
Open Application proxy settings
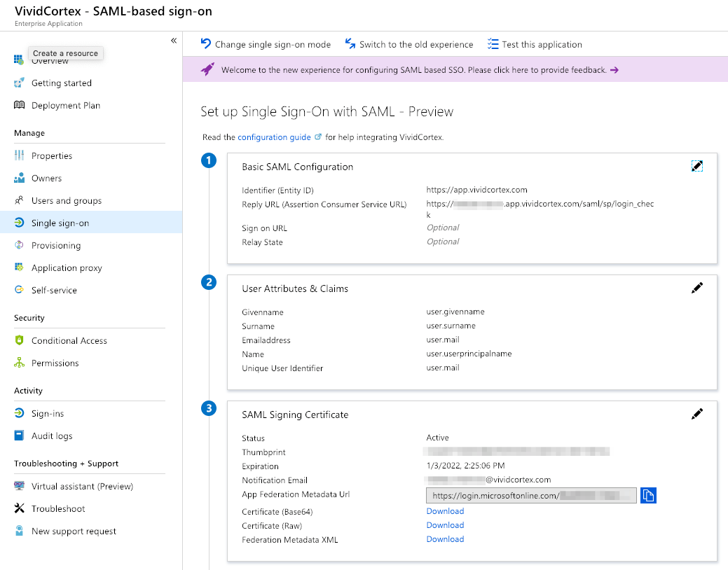pyautogui.click(x=67, y=267)
